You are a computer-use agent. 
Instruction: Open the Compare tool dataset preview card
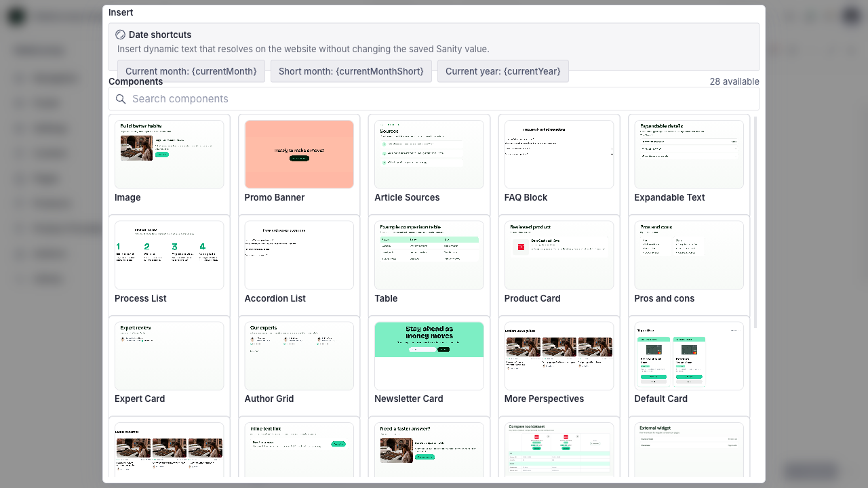[559, 447]
